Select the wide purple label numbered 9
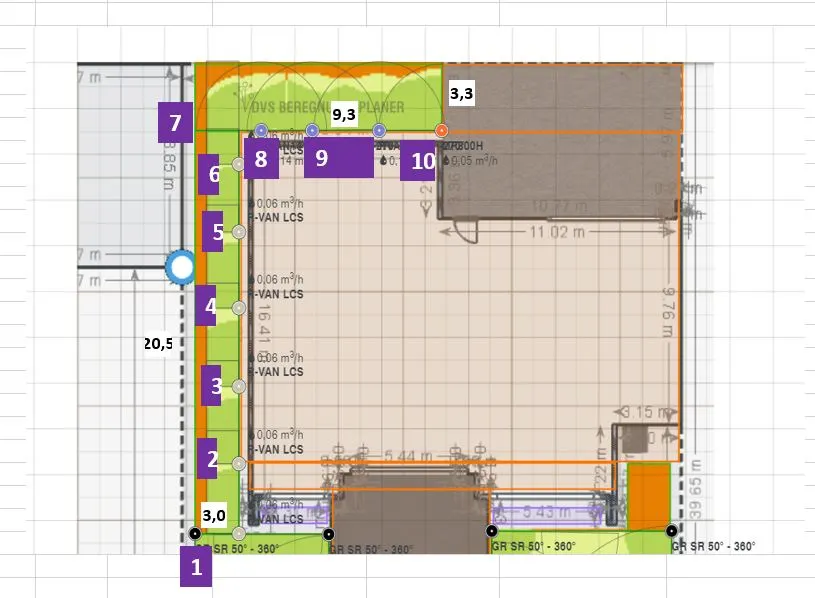The image size is (815, 598). pos(338,159)
